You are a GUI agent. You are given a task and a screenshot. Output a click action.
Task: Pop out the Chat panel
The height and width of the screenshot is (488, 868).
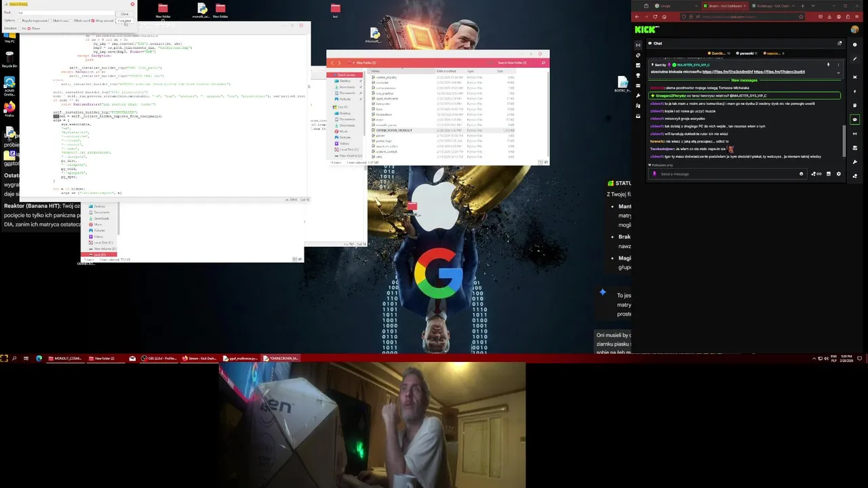(840, 43)
